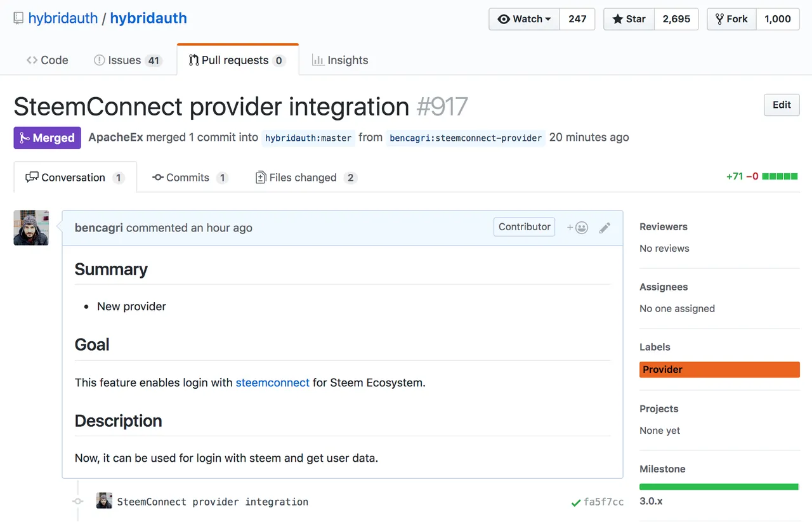Click the 'commented an hour ago' timestamp

pyautogui.click(x=189, y=228)
